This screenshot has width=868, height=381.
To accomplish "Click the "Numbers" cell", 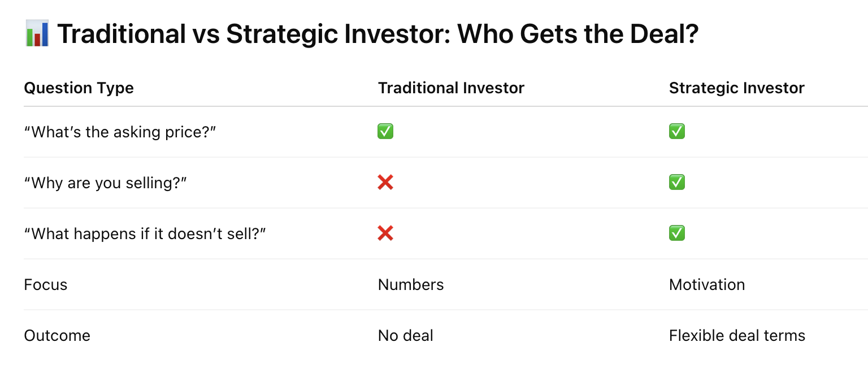I will click(411, 285).
